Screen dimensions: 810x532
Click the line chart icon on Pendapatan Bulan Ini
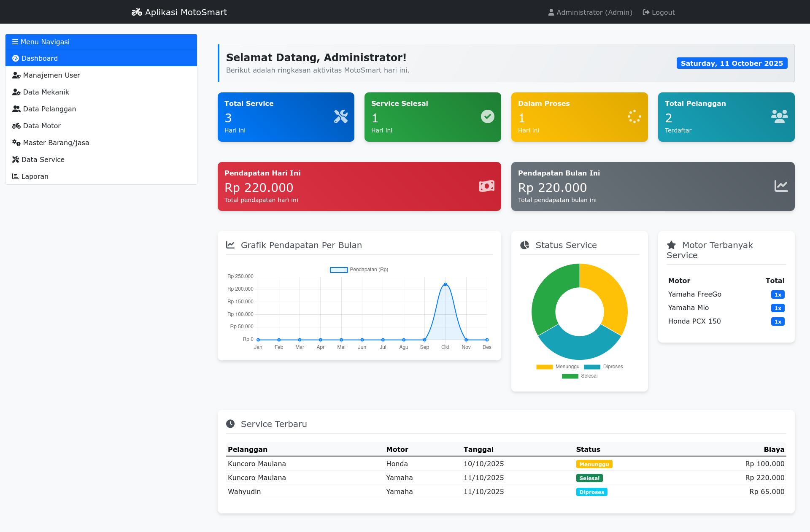click(781, 186)
